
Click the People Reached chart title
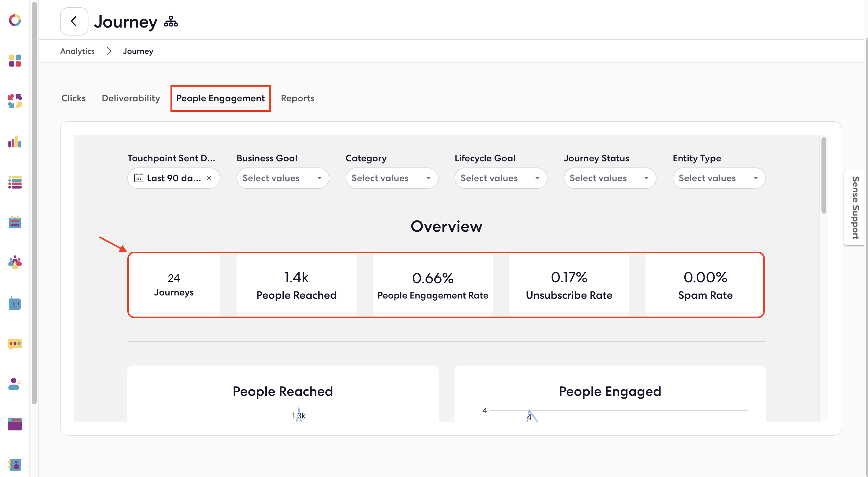point(283,391)
